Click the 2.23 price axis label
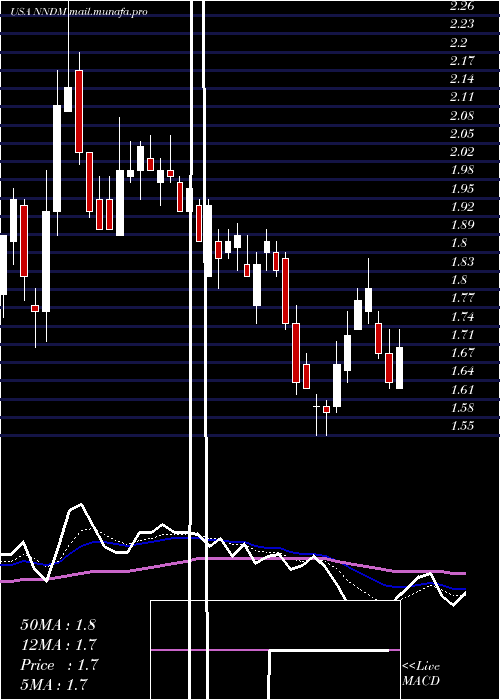The height and width of the screenshot is (700, 500). [x=462, y=24]
